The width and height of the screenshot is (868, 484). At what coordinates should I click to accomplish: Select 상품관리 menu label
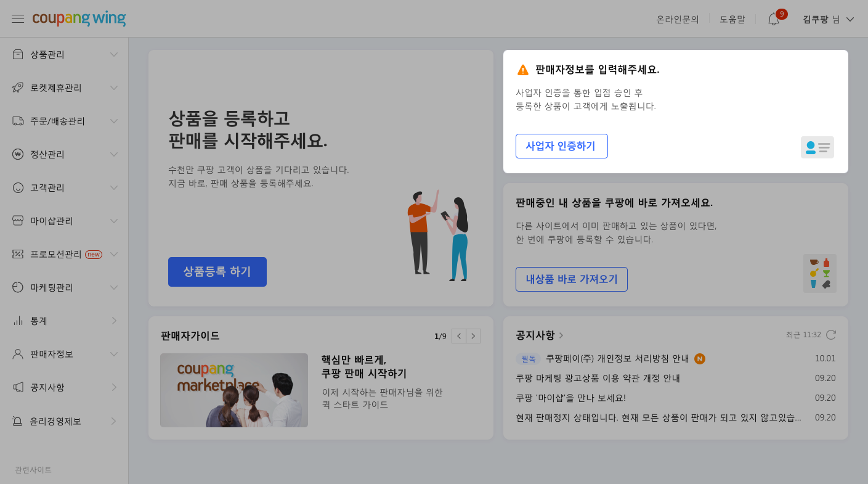(x=47, y=54)
